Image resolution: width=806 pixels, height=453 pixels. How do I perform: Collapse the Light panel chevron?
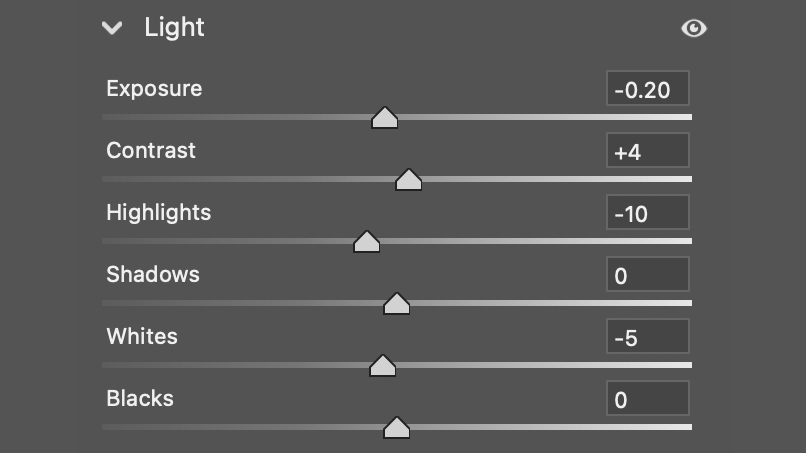[112, 28]
